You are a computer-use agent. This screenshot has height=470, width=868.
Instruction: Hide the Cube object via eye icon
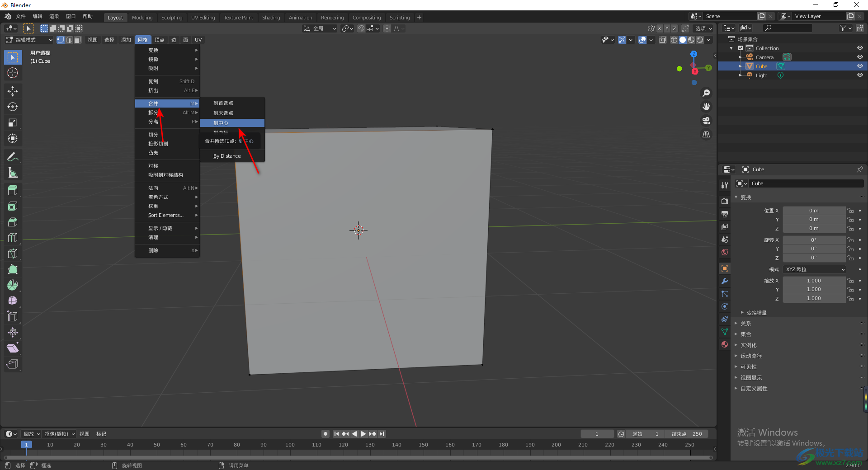860,66
